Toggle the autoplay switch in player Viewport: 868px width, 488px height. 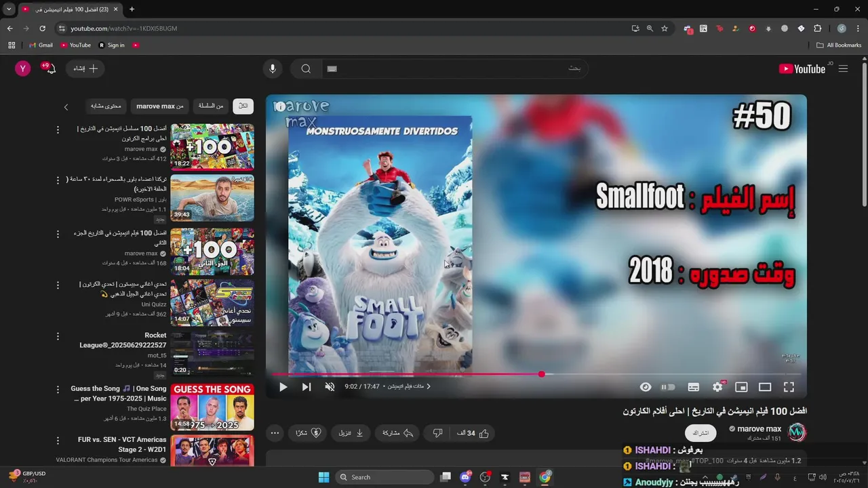point(668,387)
